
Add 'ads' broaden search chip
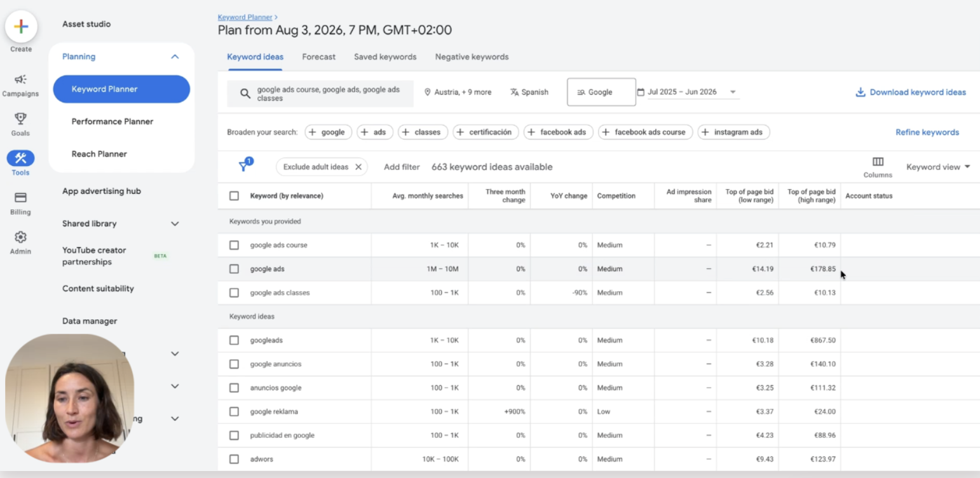point(375,132)
